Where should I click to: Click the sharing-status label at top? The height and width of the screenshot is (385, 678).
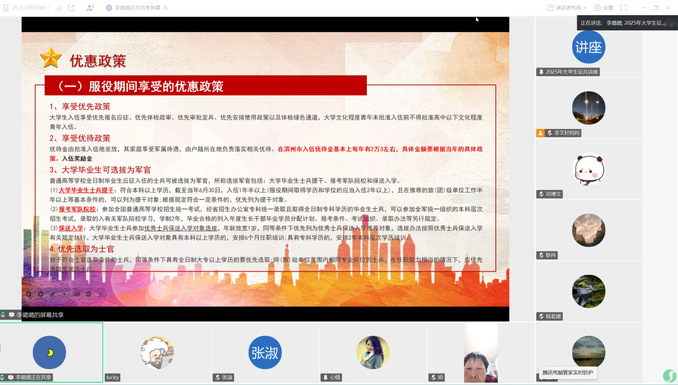coord(137,8)
